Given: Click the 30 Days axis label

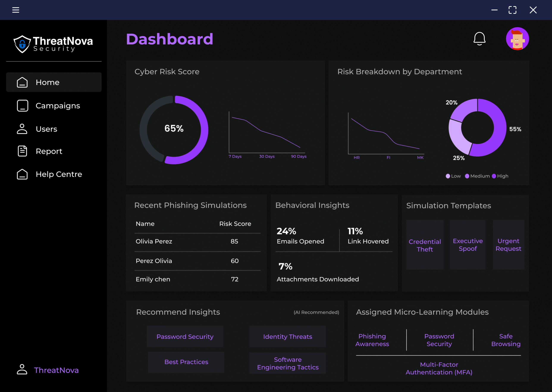Looking at the screenshot, I should [267, 156].
